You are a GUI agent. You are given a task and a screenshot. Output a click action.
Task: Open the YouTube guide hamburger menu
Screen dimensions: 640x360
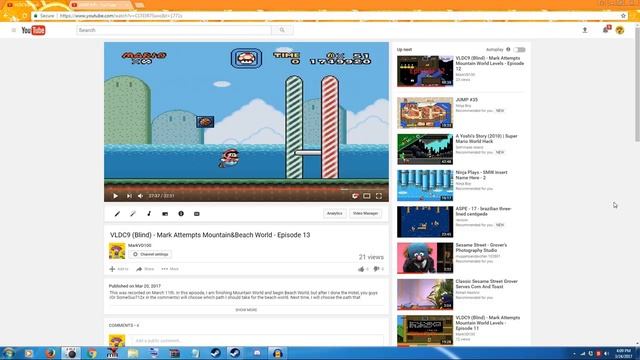pyautogui.click(x=13, y=30)
